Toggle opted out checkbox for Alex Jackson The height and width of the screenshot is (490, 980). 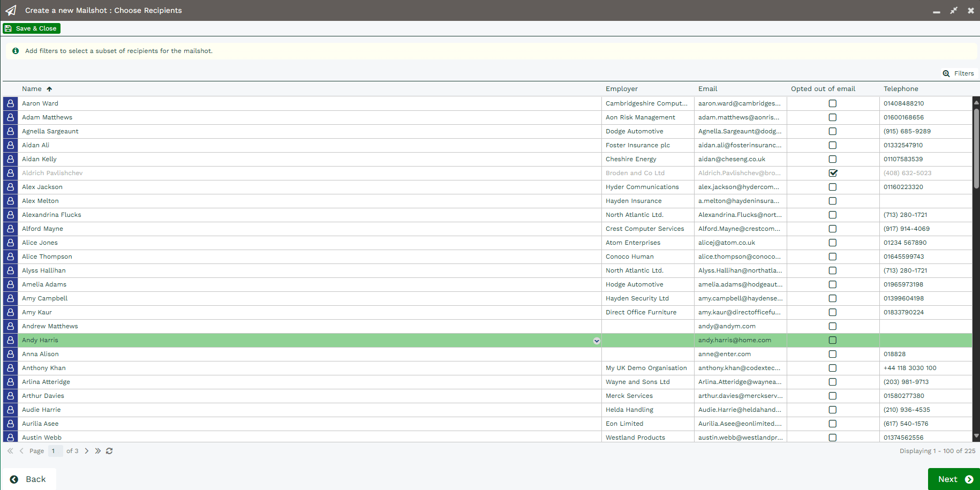[833, 187]
